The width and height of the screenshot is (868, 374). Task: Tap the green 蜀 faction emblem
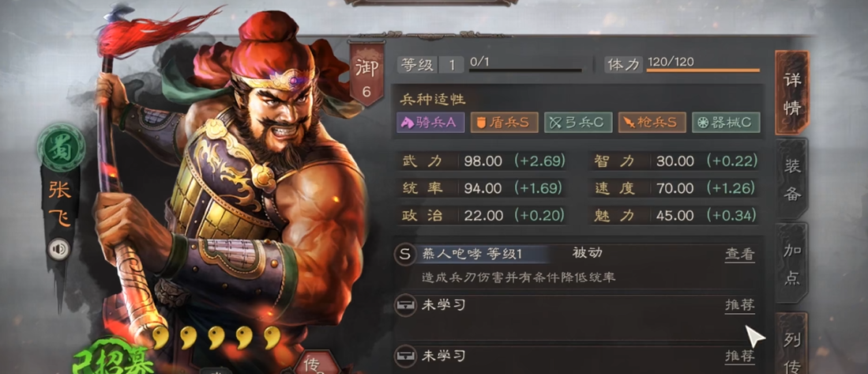[x=60, y=149]
